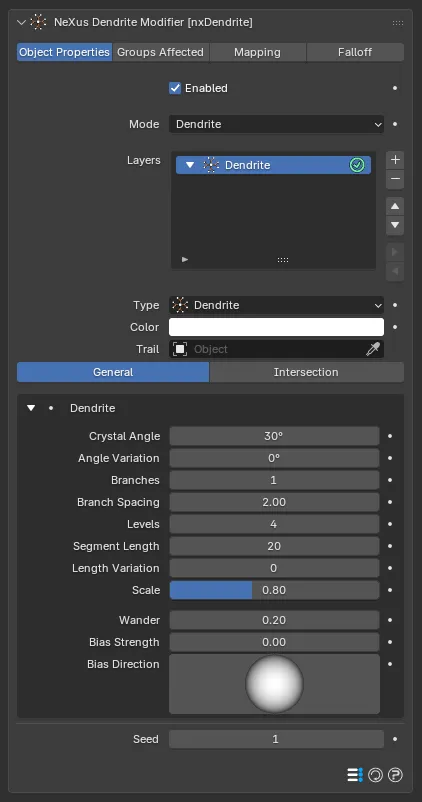The width and height of the screenshot is (422, 802).
Task: Click the nxDendrite modifier icon in header
Action: 38,23
